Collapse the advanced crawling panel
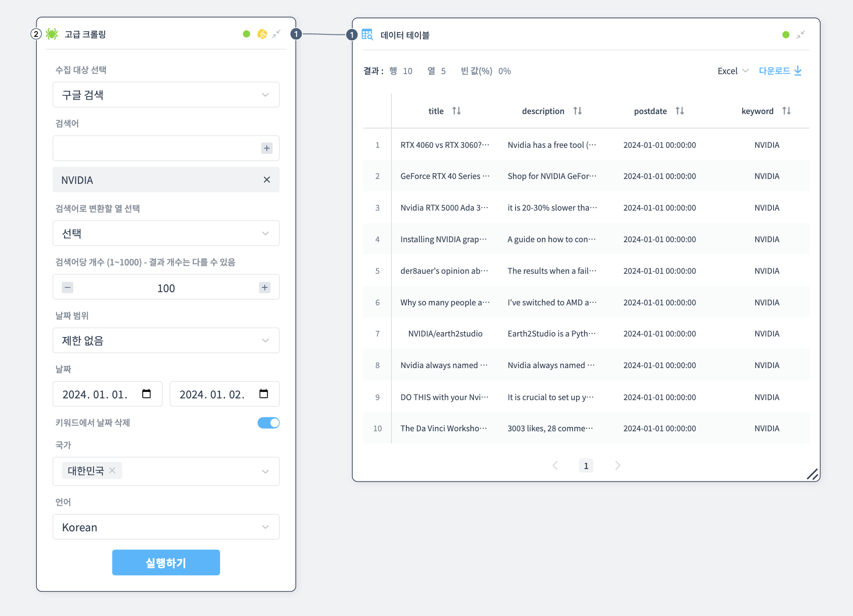Image resolution: width=853 pixels, height=616 pixels. (276, 34)
